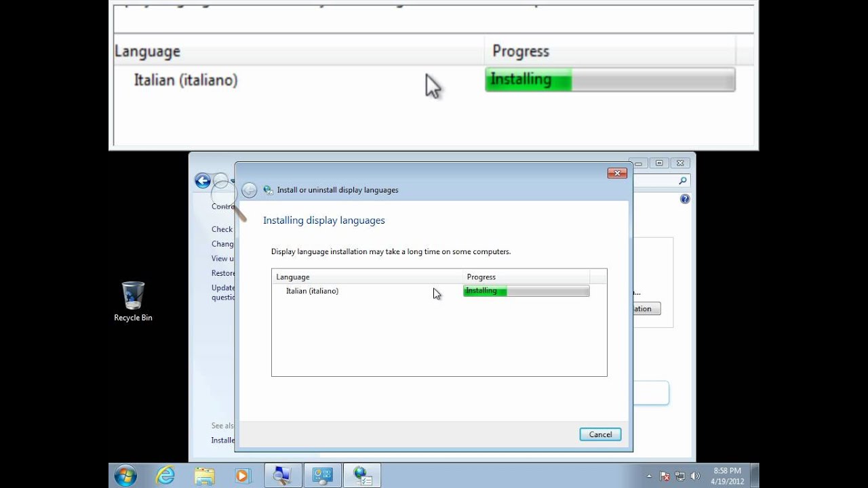Click the Recycle Bin desktop icon
This screenshot has height=488, width=868.
pos(133,302)
